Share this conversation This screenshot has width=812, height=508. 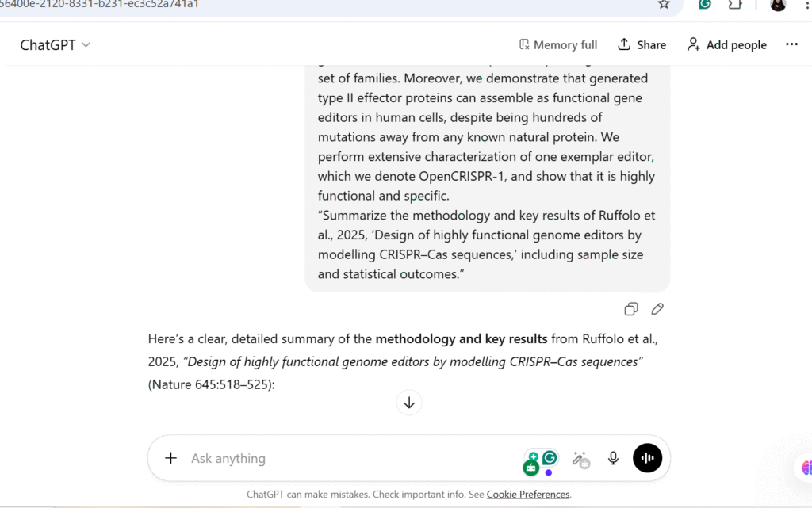click(x=642, y=45)
